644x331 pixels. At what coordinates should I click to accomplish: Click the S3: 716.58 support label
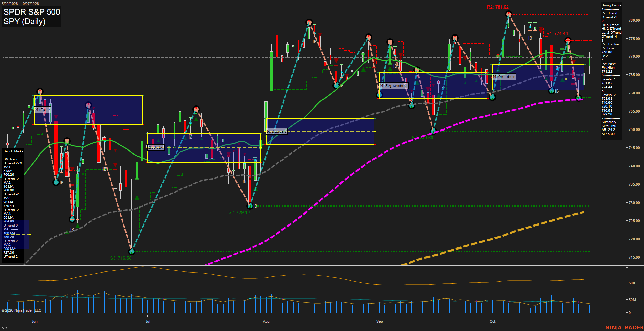pyautogui.click(x=120, y=258)
